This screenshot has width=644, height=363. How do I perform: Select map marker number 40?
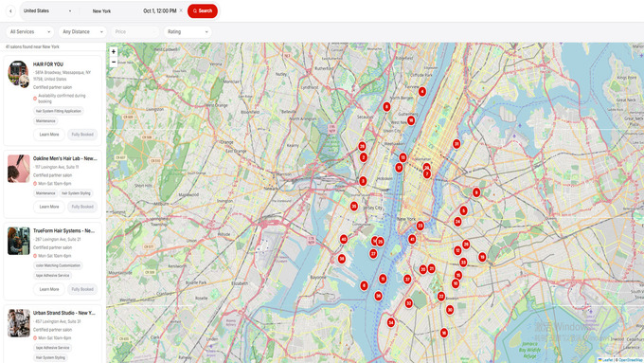point(344,239)
